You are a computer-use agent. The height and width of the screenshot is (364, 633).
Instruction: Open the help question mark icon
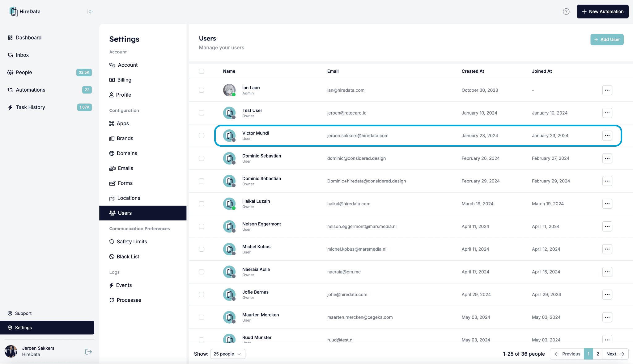coord(566,11)
